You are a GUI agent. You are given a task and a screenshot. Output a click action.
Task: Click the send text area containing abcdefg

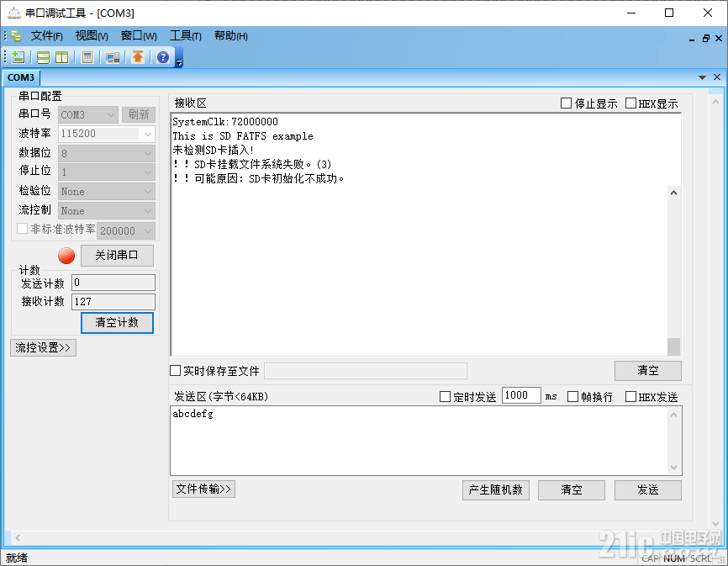tap(419, 441)
